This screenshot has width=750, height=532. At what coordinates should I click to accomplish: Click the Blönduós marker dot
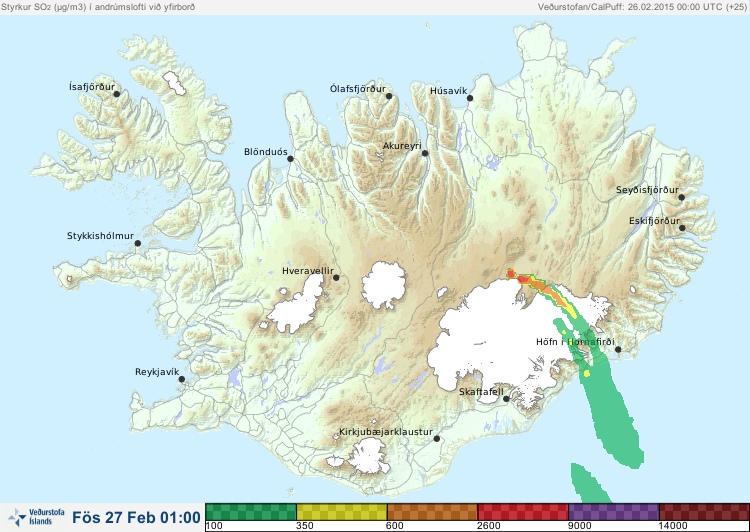click(x=290, y=159)
